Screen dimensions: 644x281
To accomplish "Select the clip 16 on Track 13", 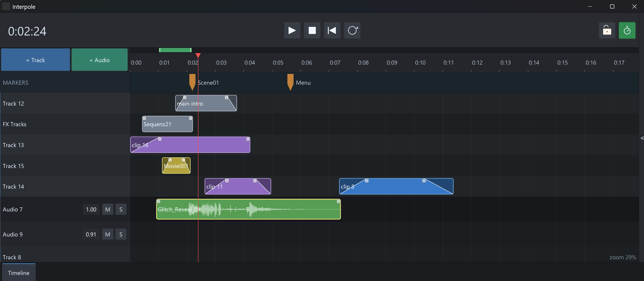I will [190, 145].
